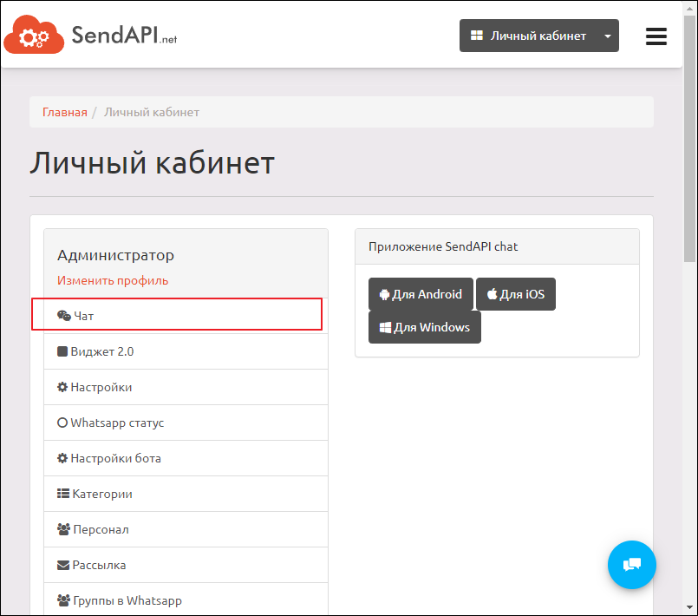
Task: Click the Android robot icon
Action: coord(385,295)
